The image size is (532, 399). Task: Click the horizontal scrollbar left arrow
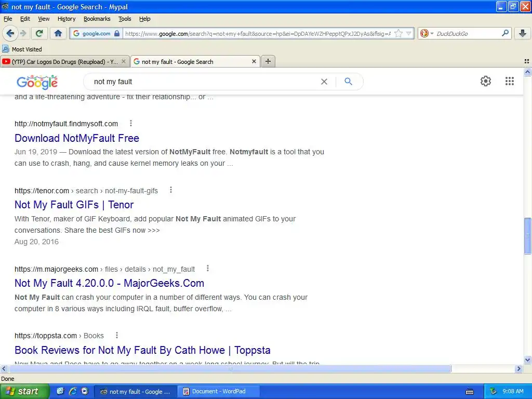click(x=4, y=368)
